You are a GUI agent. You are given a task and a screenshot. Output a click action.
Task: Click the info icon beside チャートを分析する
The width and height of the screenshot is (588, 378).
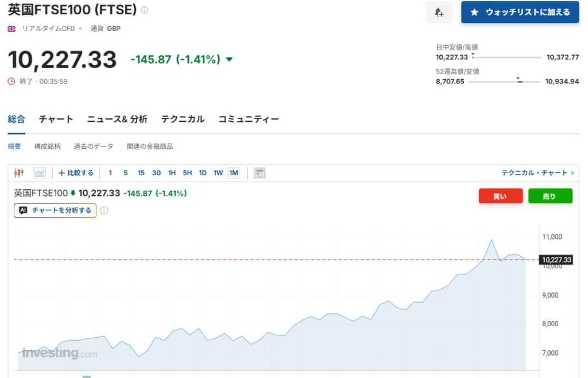(x=105, y=210)
